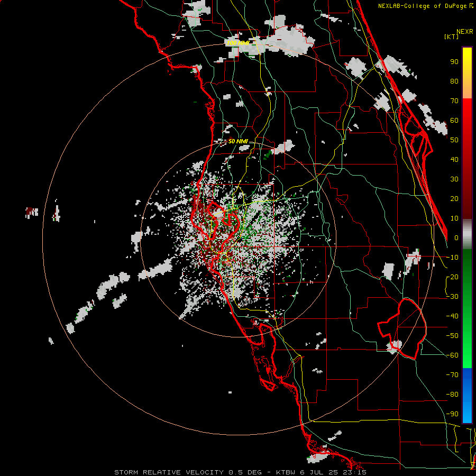Pick the gray zero-velocity segment of color bar

467,234
